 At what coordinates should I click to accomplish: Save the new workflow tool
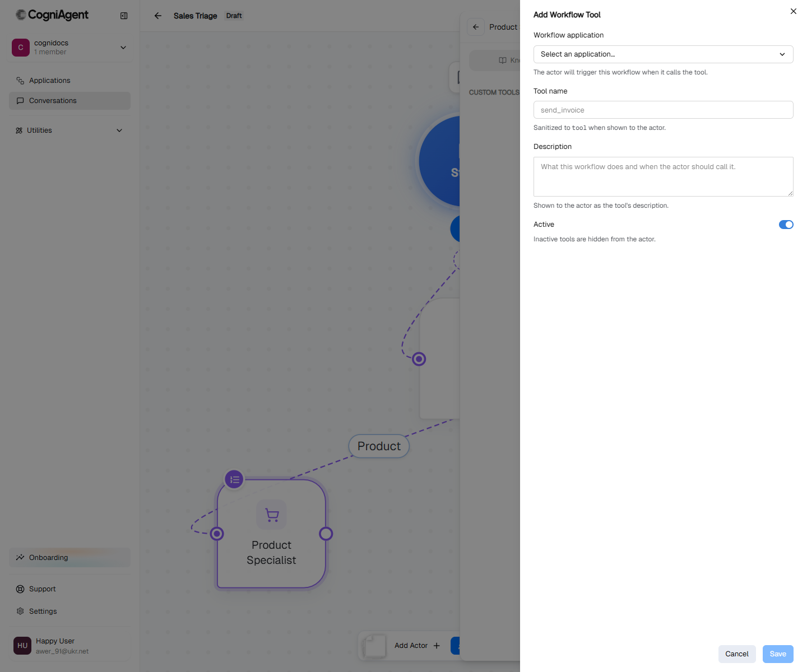(778, 654)
